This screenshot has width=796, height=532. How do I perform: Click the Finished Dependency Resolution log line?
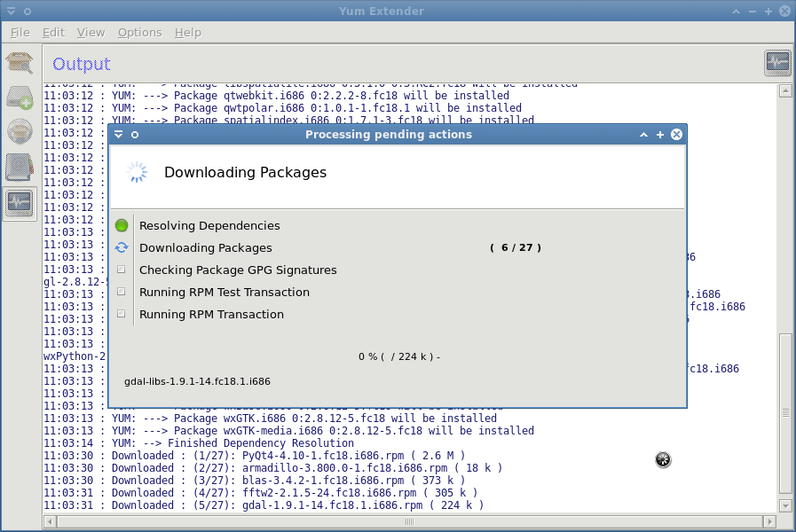click(199, 442)
